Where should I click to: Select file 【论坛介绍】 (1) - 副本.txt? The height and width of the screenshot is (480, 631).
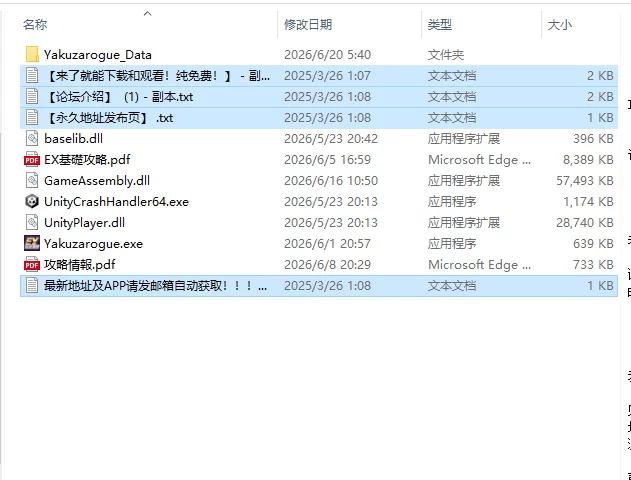click(119, 97)
